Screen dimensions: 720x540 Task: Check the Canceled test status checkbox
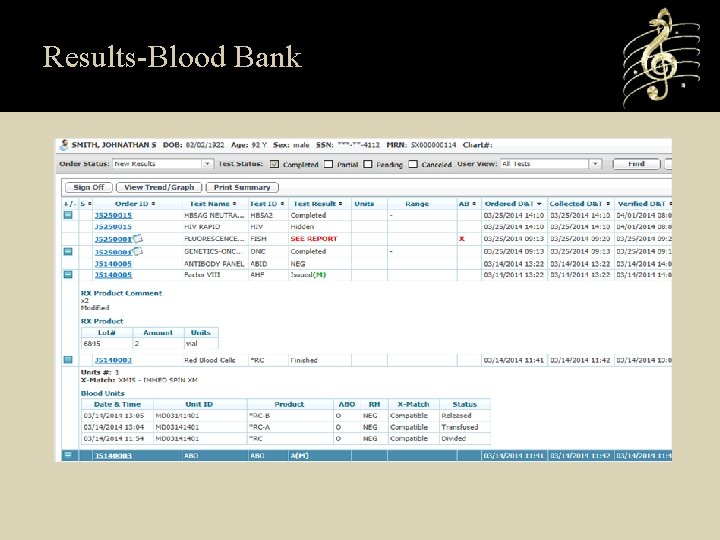click(x=413, y=164)
